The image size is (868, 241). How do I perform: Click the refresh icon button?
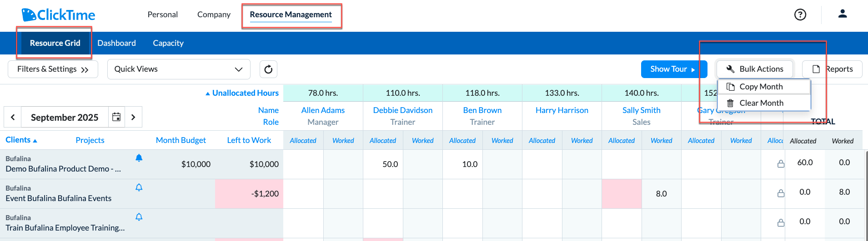coord(268,69)
